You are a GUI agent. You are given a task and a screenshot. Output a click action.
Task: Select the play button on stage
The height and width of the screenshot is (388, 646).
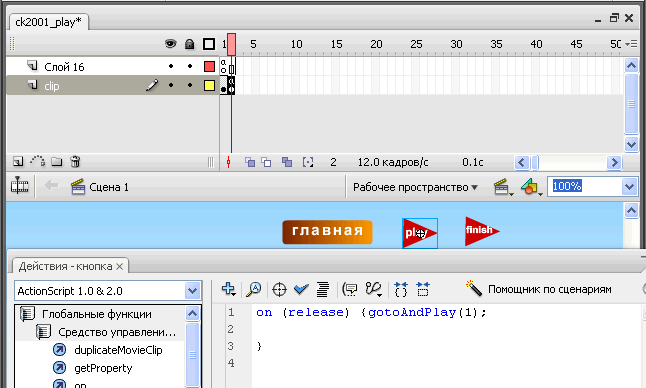420,234
